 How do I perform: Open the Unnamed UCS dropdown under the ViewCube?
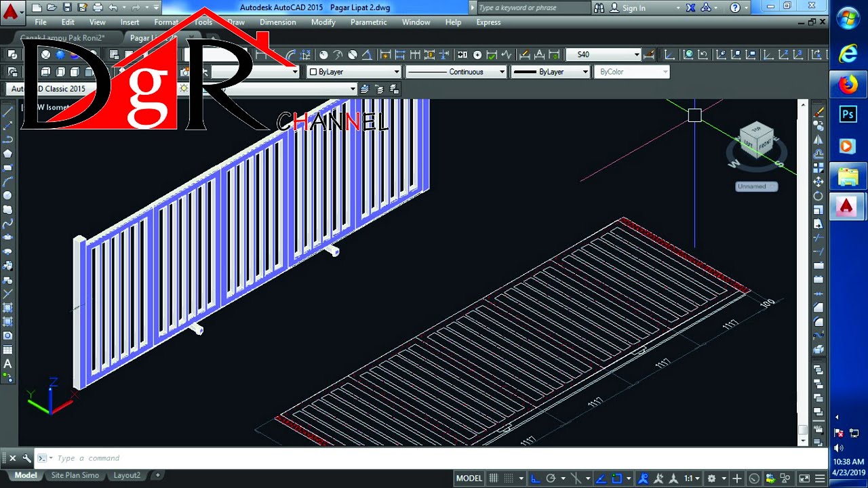(x=756, y=186)
